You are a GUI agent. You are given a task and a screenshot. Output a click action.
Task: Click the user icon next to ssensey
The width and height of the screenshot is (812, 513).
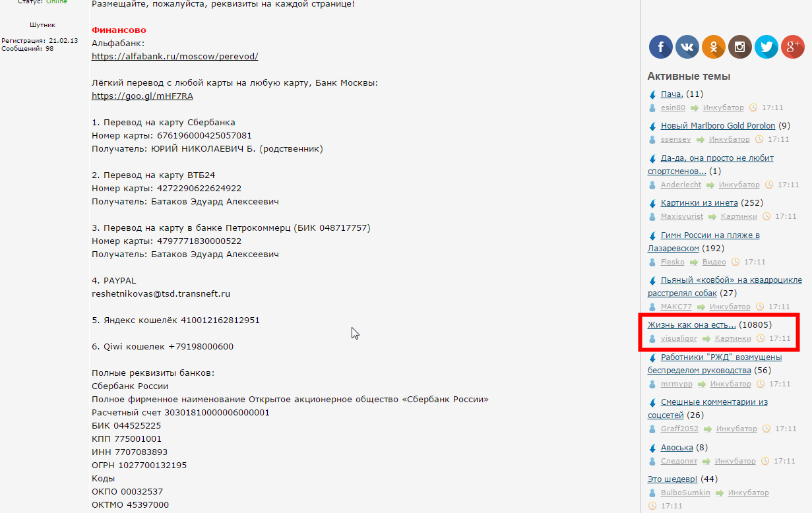tap(652, 140)
